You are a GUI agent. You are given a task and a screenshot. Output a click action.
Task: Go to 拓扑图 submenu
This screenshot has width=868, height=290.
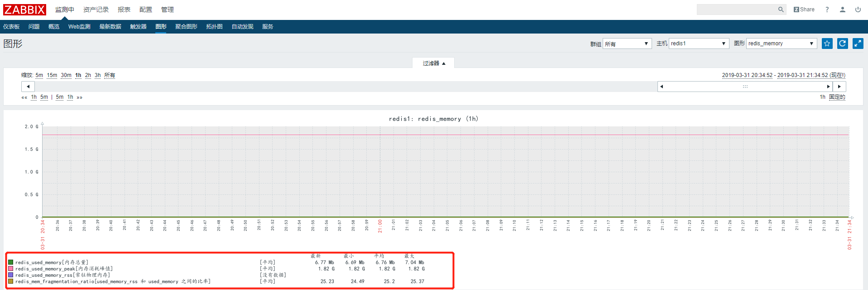[214, 27]
